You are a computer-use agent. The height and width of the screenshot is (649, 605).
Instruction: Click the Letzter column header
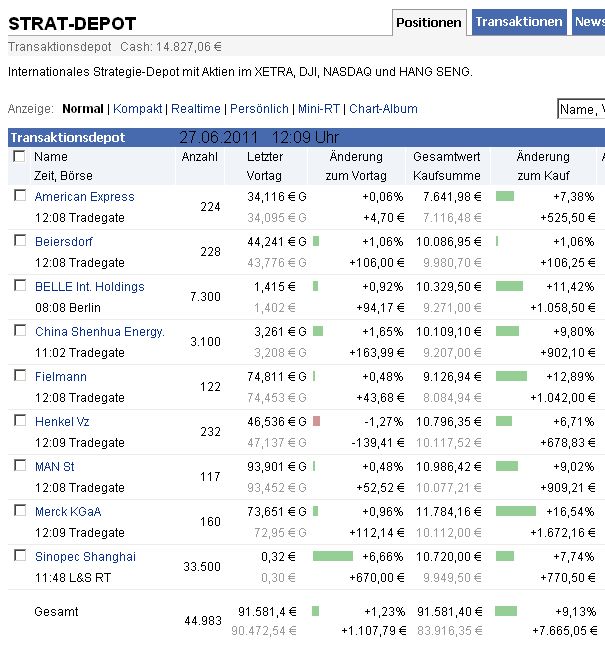point(265,157)
